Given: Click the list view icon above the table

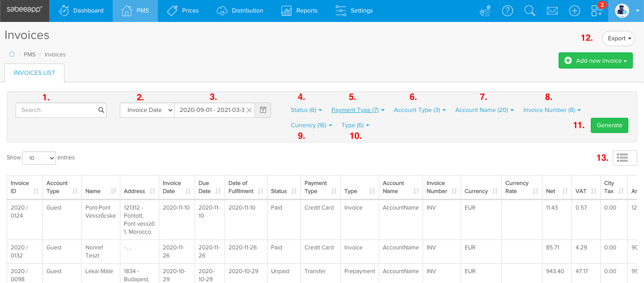Looking at the screenshot, I should (x=625, y=158).
